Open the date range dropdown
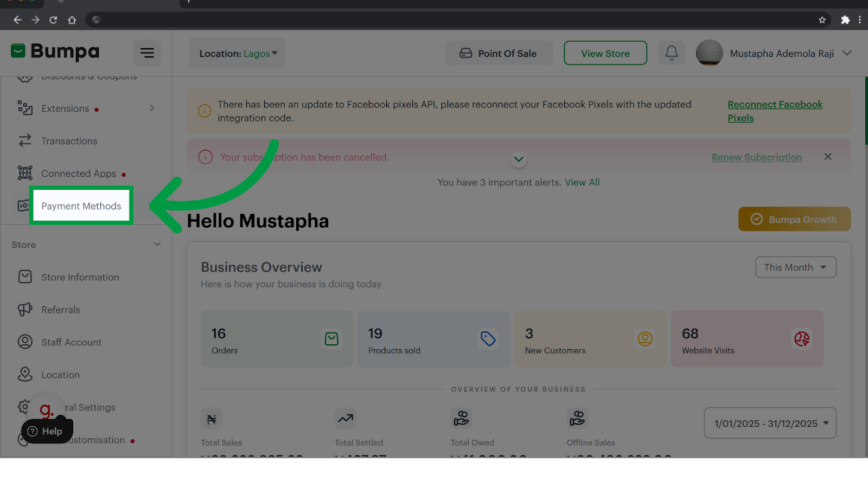The height and width of the screenshot is (488, 868). tap(770, 423)
